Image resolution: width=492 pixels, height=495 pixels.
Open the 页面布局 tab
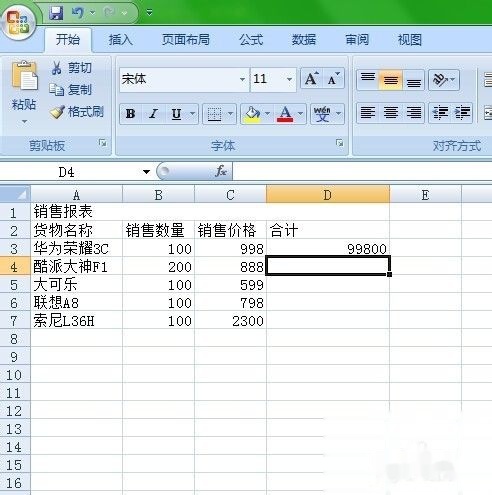[x=186, y=40]
